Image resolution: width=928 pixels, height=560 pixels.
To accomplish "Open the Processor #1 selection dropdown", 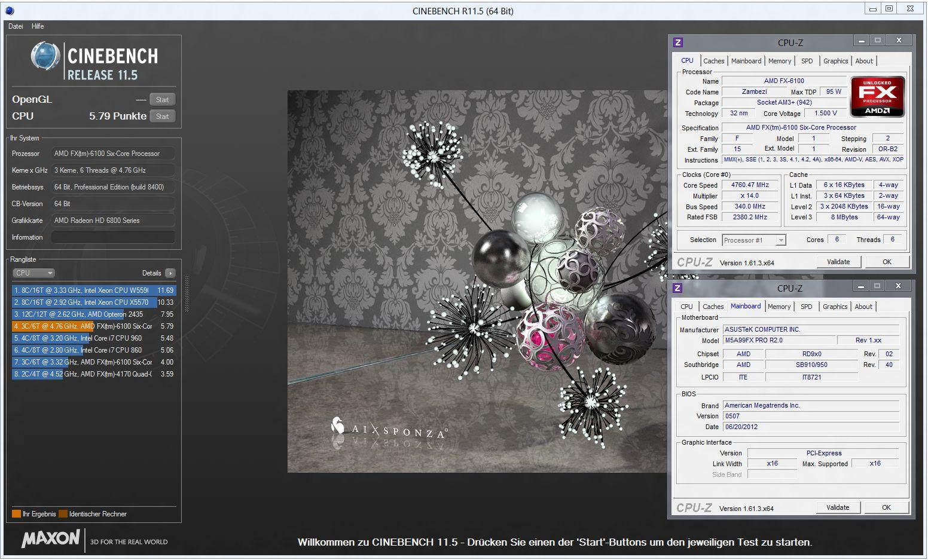I will (753, 240).
